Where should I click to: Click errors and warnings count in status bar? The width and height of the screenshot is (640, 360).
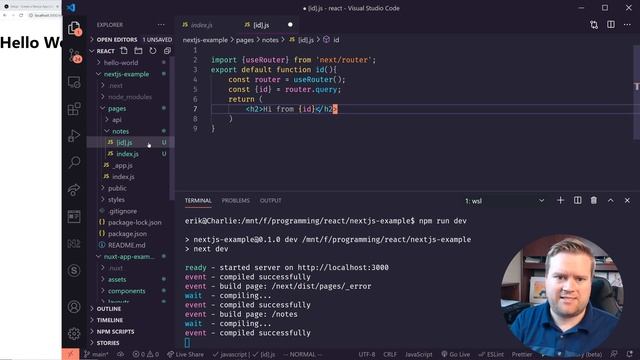click(146, 354)
